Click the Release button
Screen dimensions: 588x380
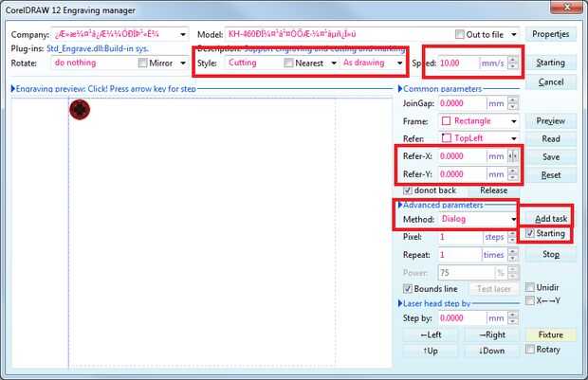pos(493,190)
